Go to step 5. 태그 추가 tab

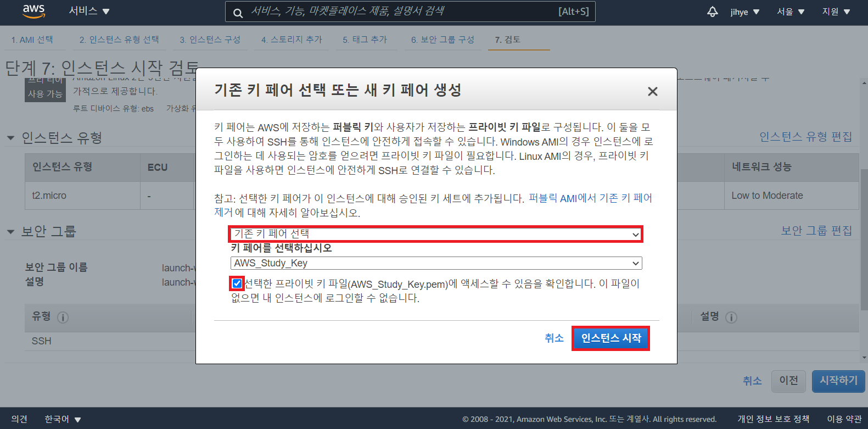pyautogui.click(x=365, y=40)
